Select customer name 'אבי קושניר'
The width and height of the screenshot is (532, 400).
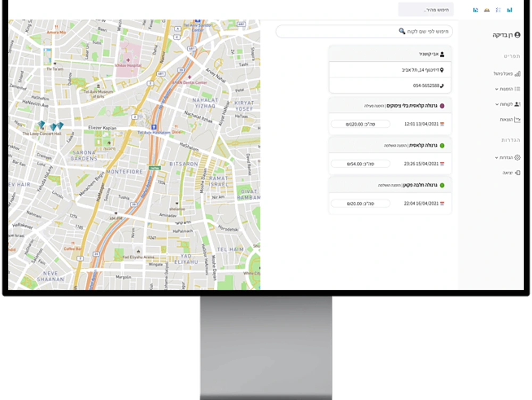click(x=428, y=54)
